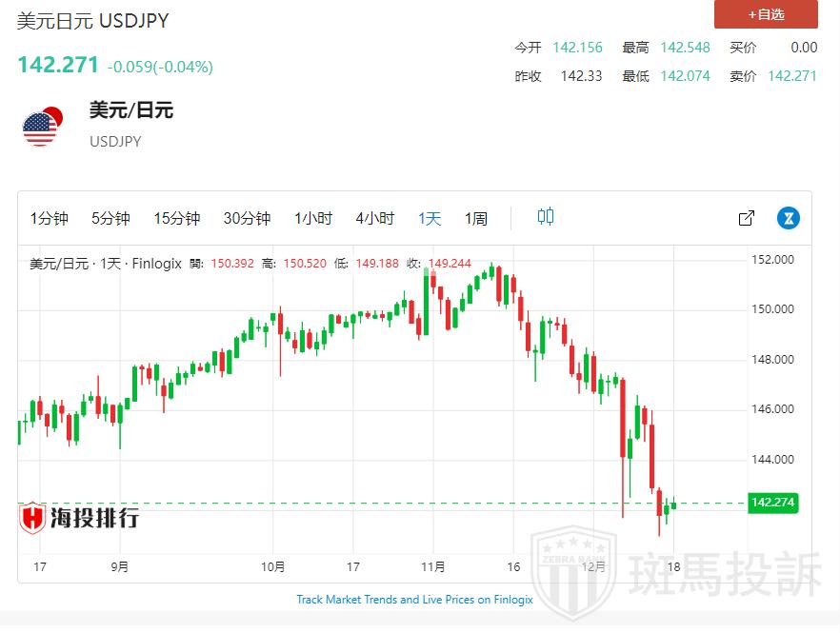Open the candlestick chart type selector
Image resolution: width=840 pixels, height=633 pixels.
(x=545, y=218)
